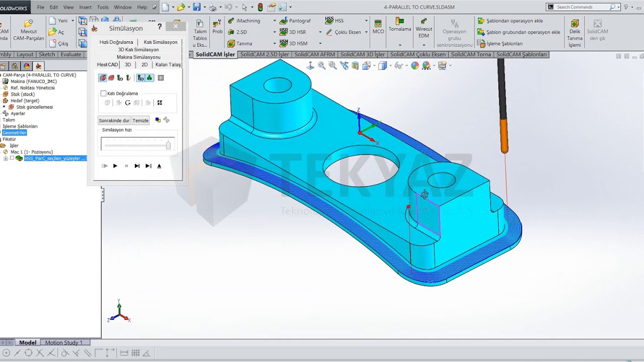Click the Zoom to Fit view icon

(x=321, y=65)
